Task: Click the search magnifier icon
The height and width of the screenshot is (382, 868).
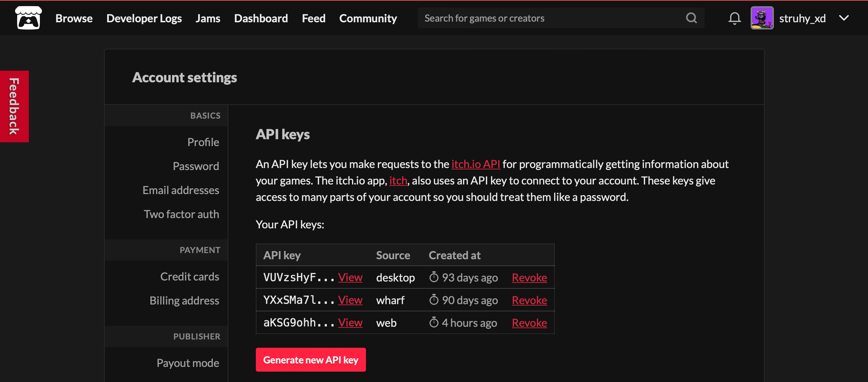Action: [x=692, y=18]
